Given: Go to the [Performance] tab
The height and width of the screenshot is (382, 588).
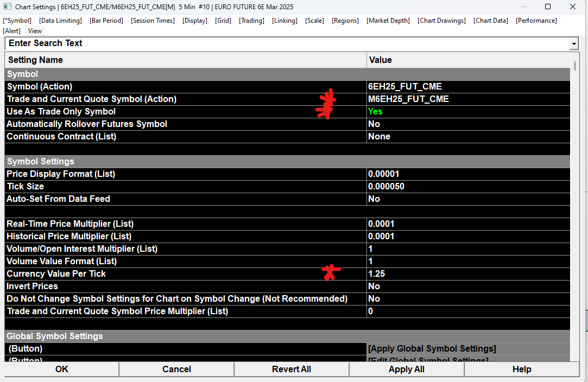Looking at the screenshot, I should [536, 21].
